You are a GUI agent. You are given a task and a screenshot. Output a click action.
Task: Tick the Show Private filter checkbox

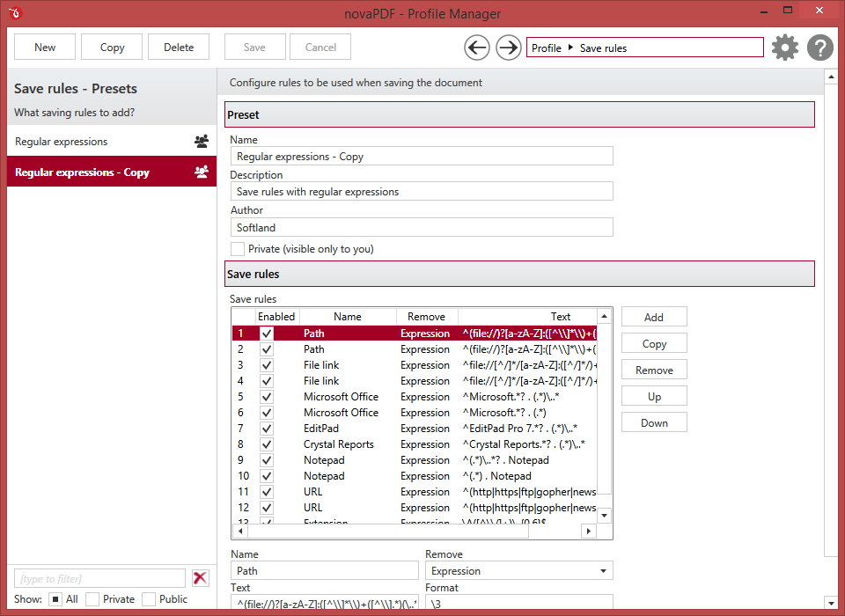click(92, 599)
